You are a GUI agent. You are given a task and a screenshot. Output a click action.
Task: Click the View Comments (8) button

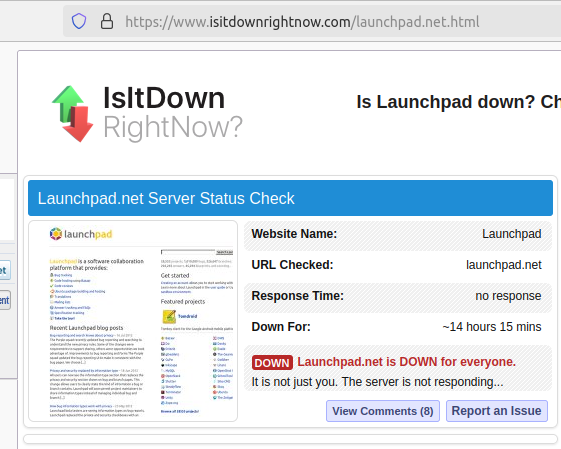click(382, 411)
